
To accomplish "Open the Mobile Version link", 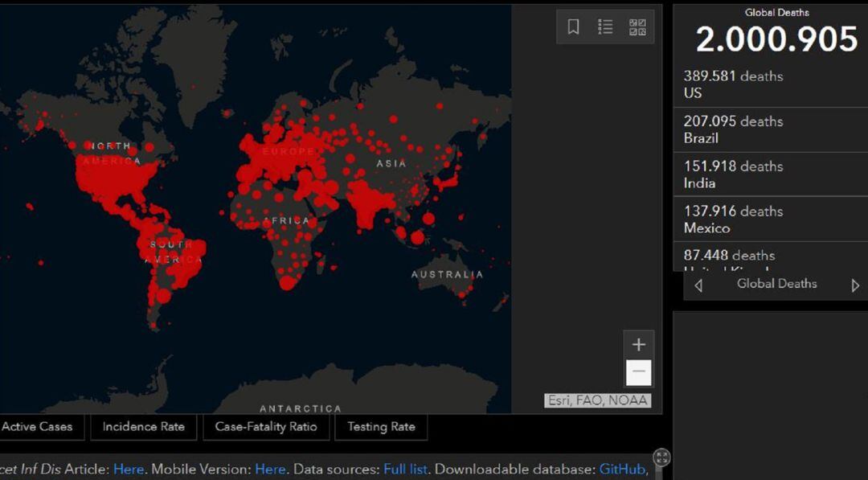I will point(270,469).
